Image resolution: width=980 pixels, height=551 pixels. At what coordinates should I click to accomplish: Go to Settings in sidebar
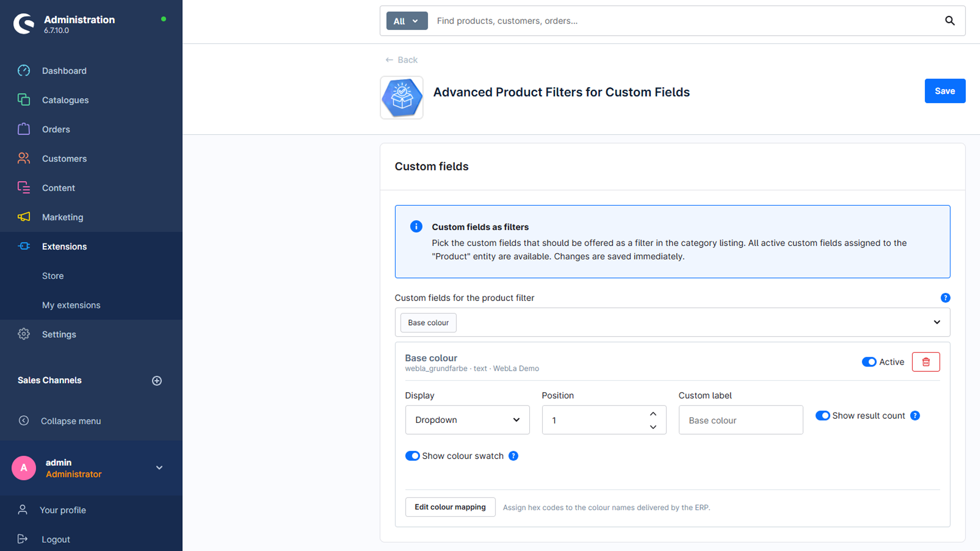59,335
